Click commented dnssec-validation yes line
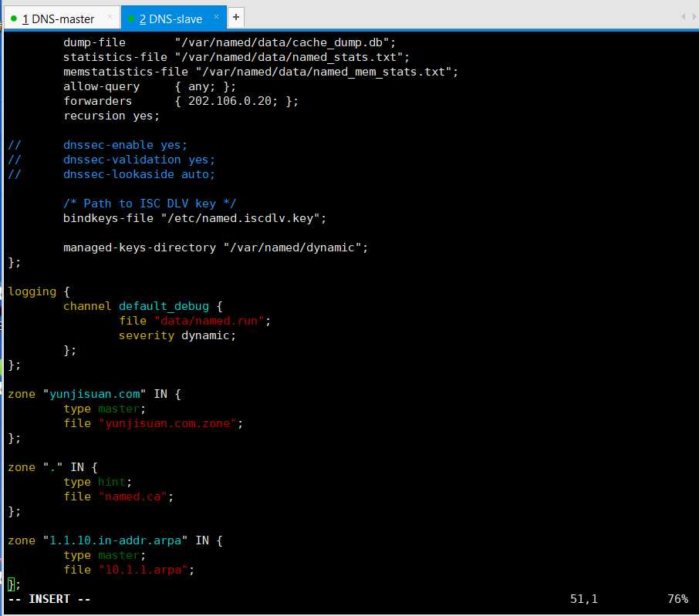Screen dimensions: 699x616 point(111,160)
